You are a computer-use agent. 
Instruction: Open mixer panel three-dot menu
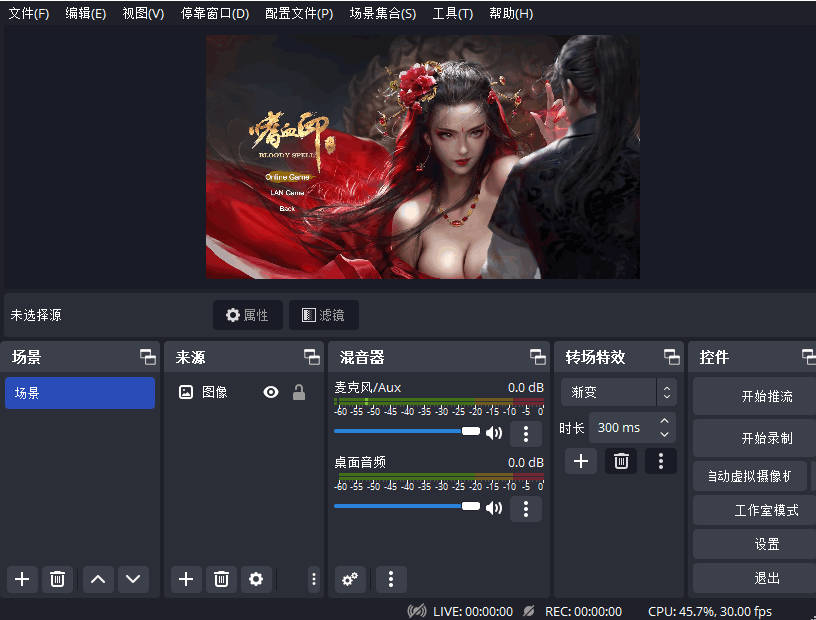coord(391,579)
